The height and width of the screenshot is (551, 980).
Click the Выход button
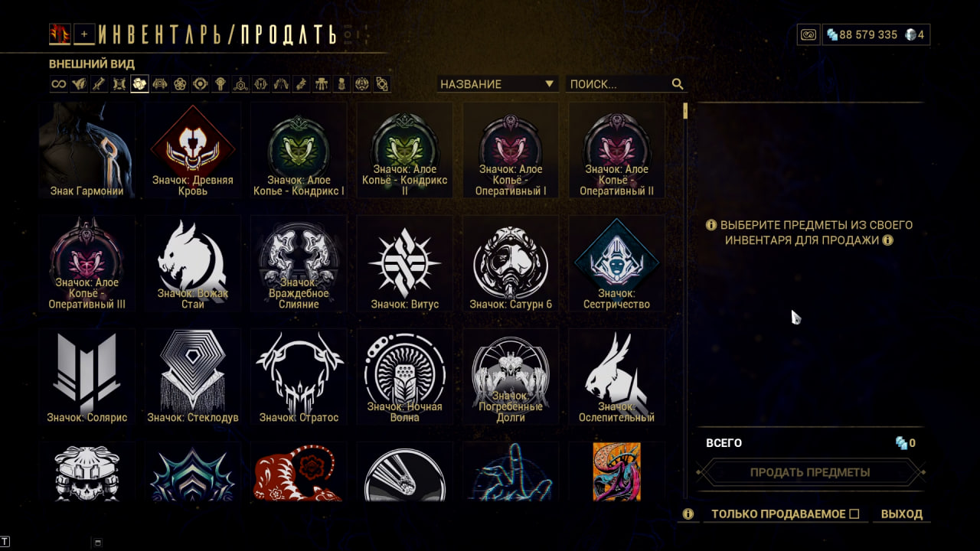[x=902, y=514]
